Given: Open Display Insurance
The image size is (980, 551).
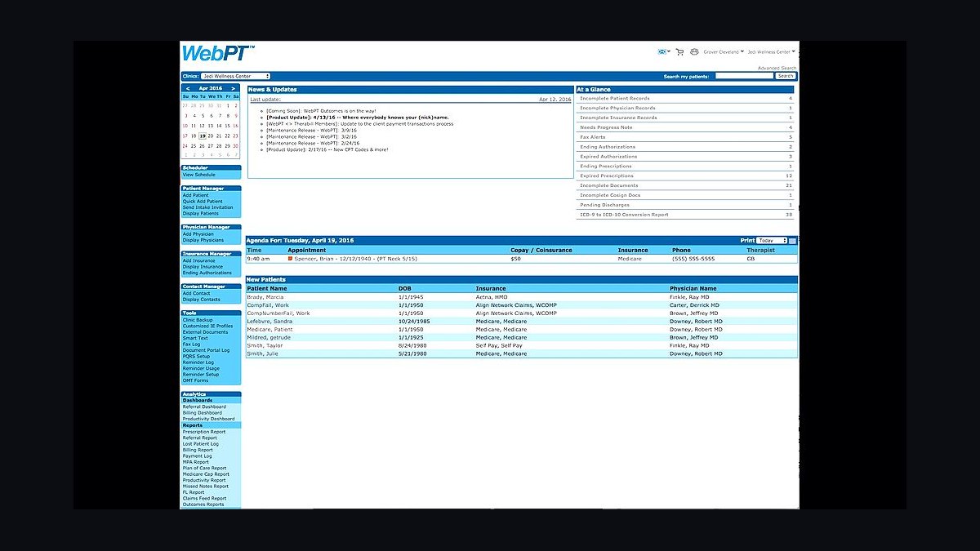Looking at the screenshot, I should [203, 267].
